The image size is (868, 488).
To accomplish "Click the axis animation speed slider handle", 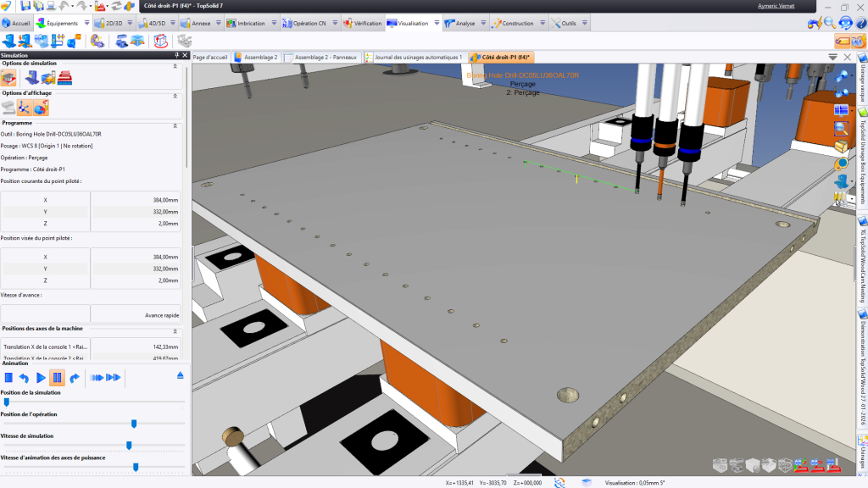I will pos(136,468).
